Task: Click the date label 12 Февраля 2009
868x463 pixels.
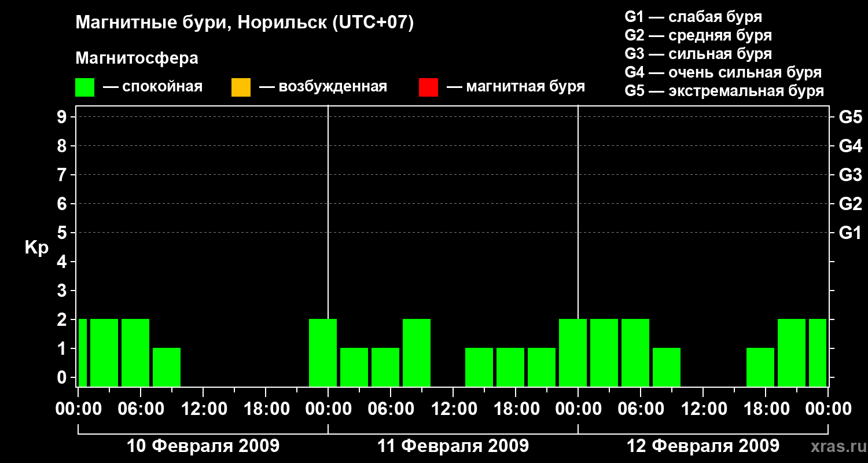Action: pos(703,446)
